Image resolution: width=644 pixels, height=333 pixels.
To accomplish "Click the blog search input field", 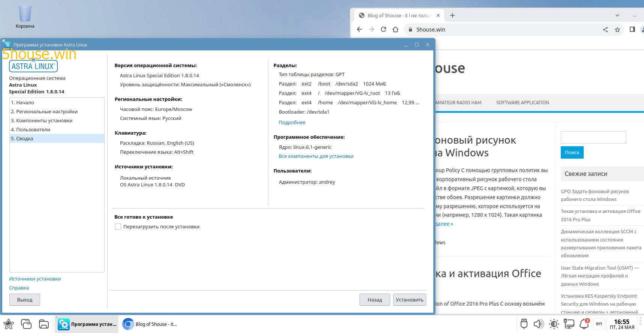I will (x=593, y=137).
